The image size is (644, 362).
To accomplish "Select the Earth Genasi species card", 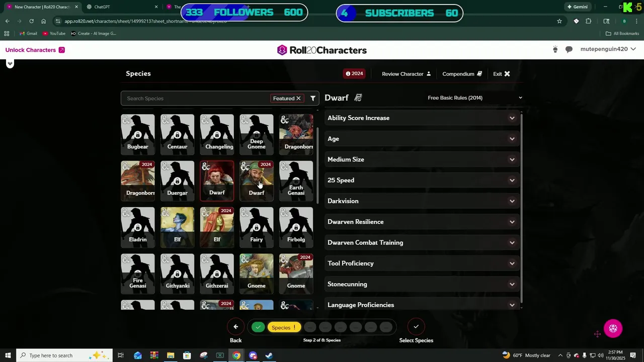I will click(x=296, y=181).
